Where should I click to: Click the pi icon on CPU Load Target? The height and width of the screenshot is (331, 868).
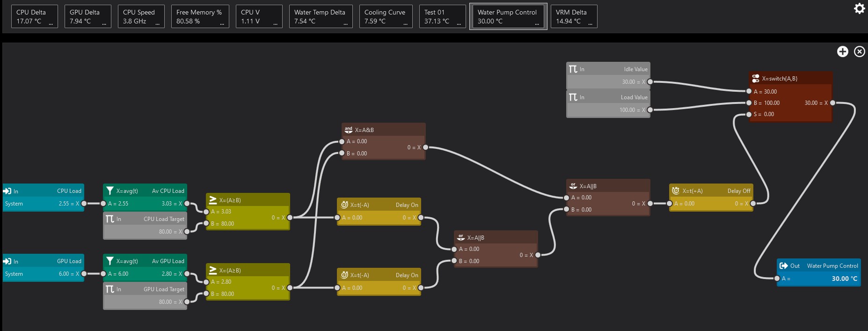coord(110,219)
